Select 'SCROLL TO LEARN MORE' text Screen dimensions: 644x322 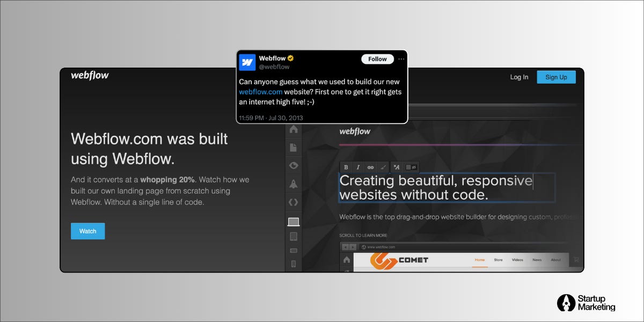[x=363, y=236]
